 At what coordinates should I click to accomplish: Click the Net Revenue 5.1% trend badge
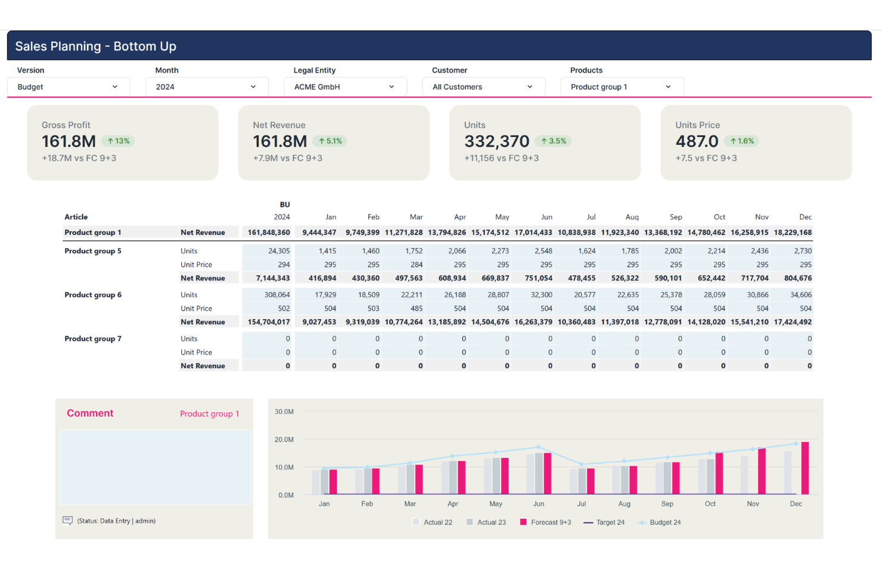(x=330, y=141)
